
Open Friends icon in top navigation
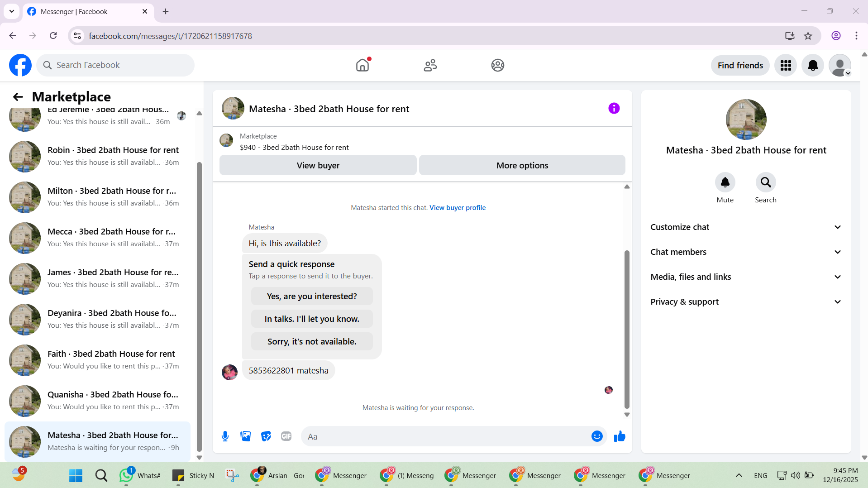tap(430, 65)
